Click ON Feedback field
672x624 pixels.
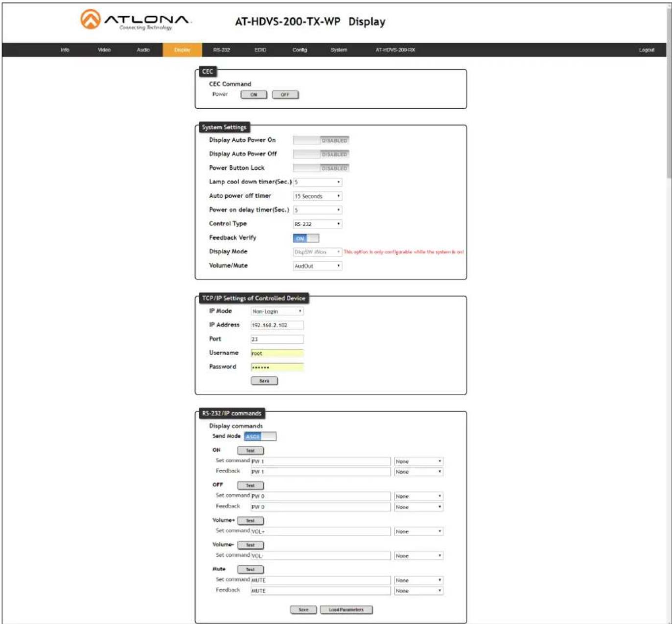[x=321, y=472]
